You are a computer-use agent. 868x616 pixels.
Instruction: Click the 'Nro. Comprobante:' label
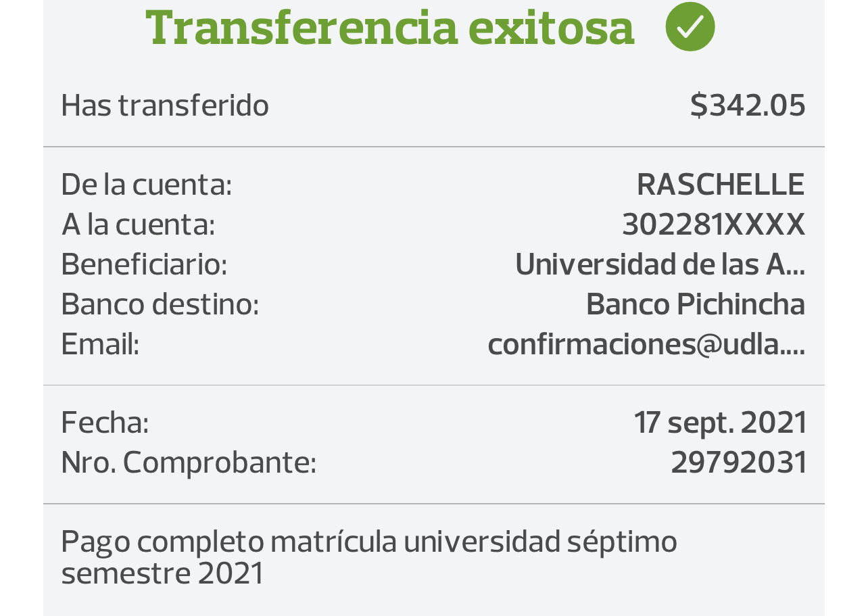pyautogui.click(x=189, y=463)
